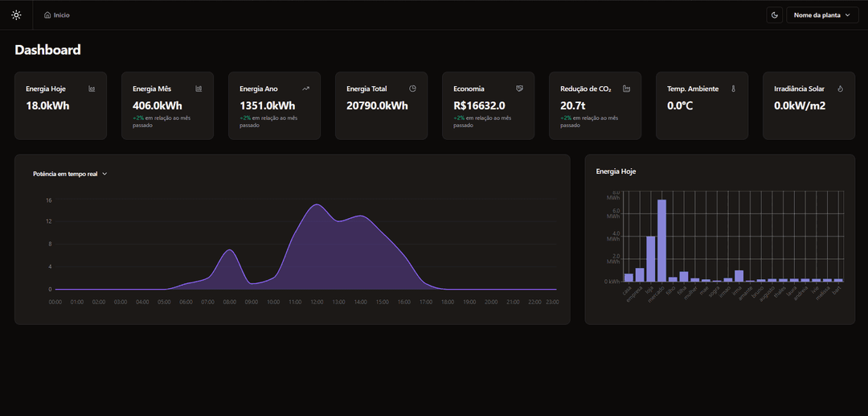Click the 20790.0kWh total value
The width and height of the screenshot is (868, 416).
coord(377,105)
